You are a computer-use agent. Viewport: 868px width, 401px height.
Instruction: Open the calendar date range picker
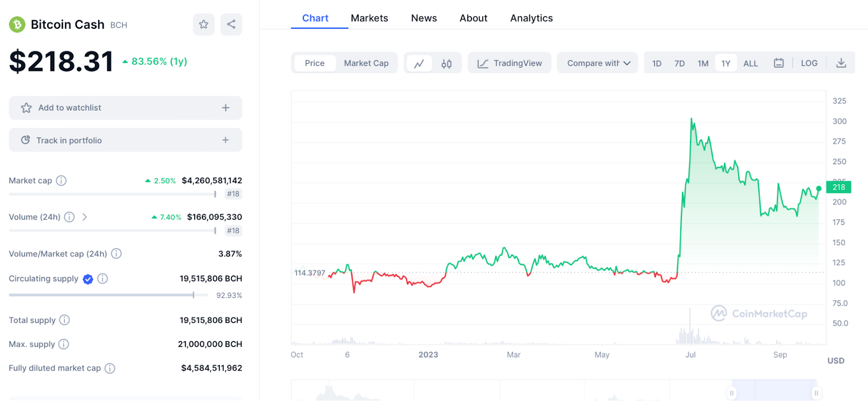[x=778, y=63]
